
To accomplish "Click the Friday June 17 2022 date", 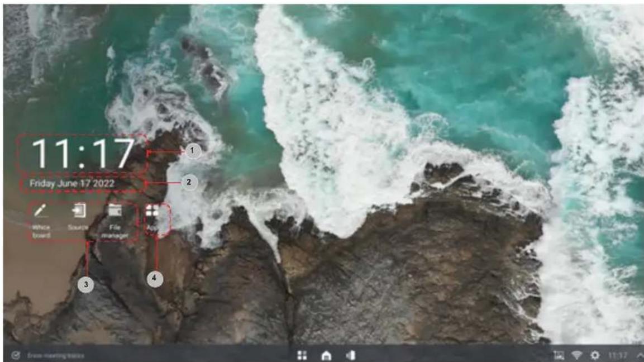I will [72, 183].
